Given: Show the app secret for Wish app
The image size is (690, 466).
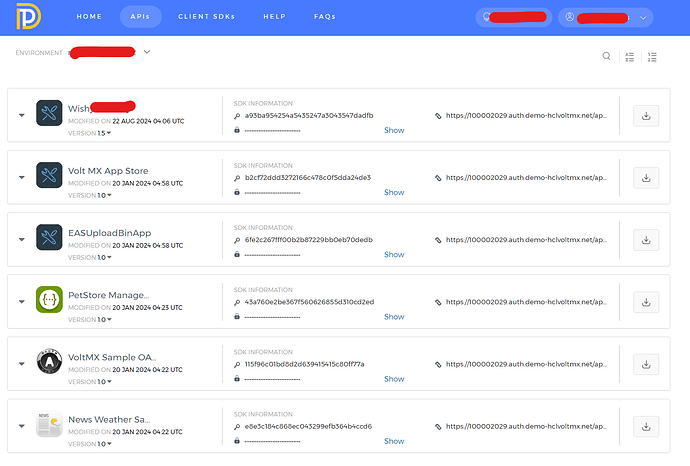Looking at the screenshot, I should tap(394, 130).
